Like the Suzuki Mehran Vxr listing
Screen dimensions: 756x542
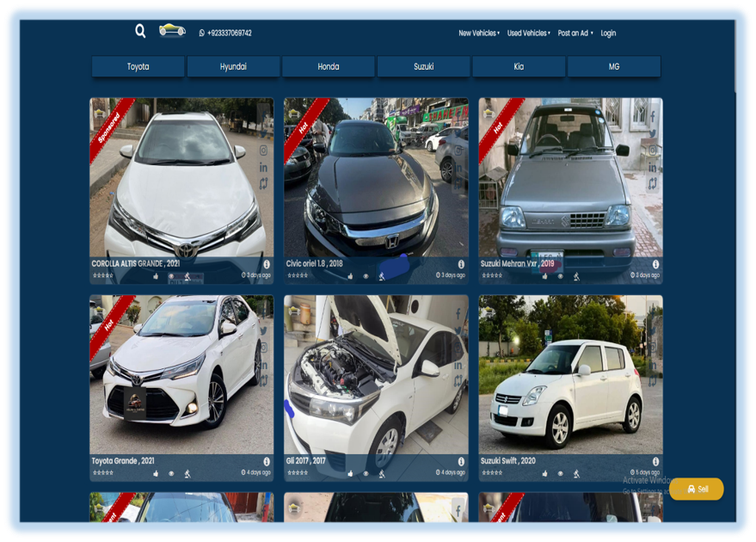coord(544,276)
